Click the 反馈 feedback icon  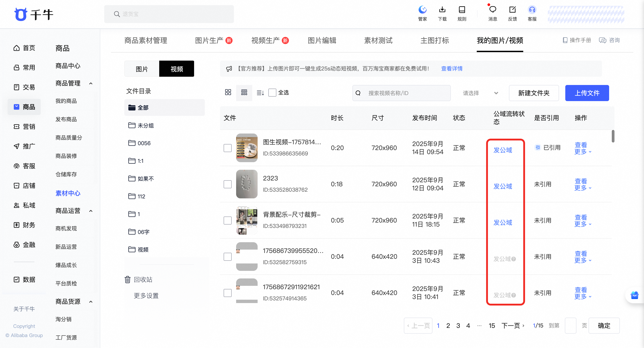[x=512, y=13]
